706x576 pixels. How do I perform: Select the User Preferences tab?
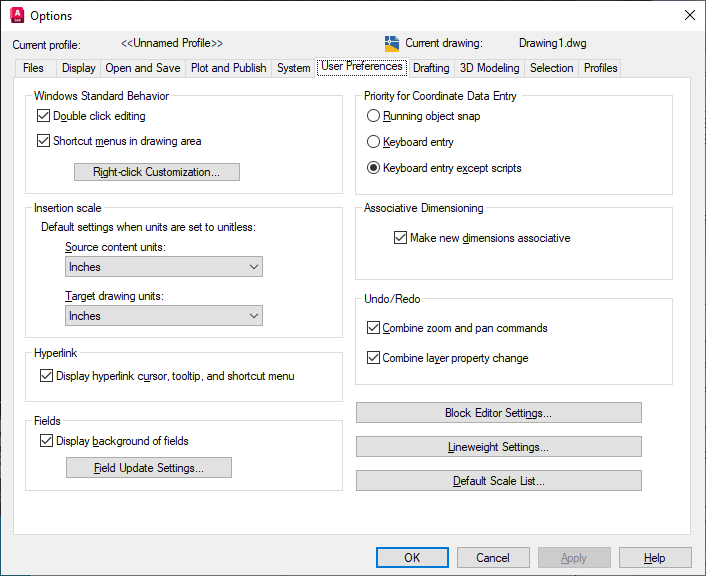click(x=362, y=67)
